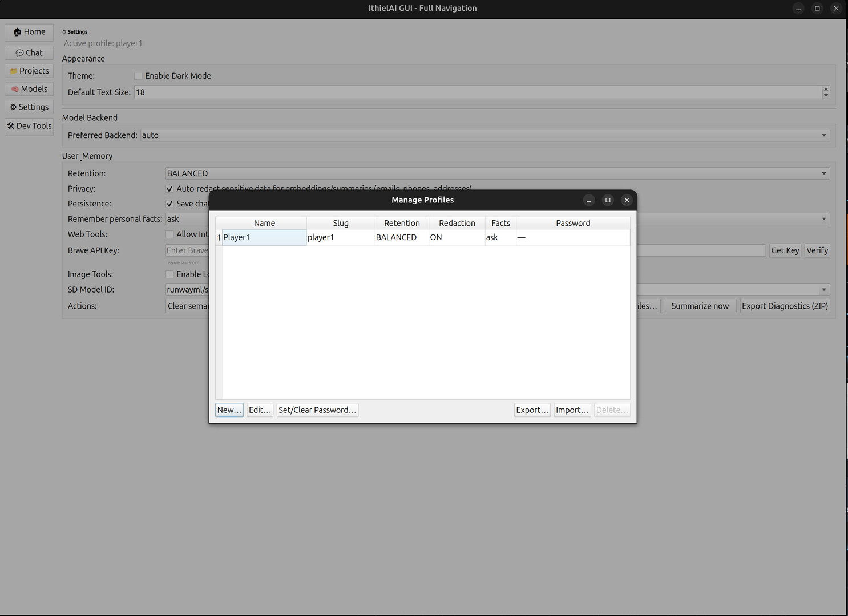Click the Summarize now button

pos(700,306)
